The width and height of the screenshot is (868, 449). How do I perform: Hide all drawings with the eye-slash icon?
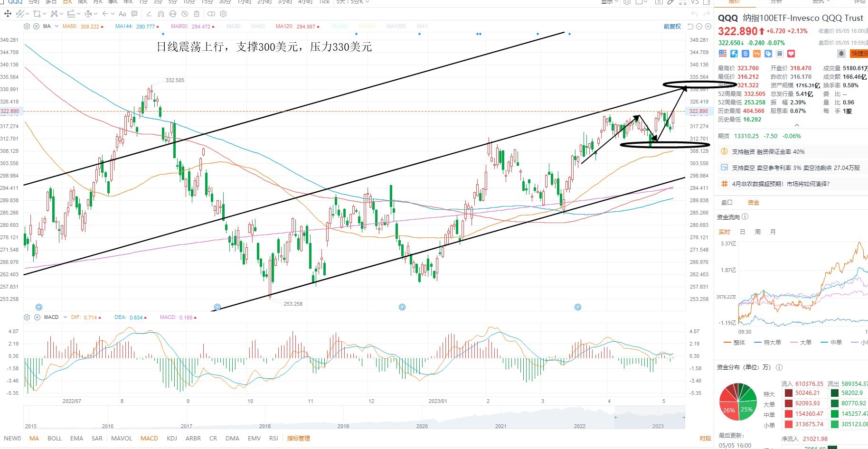click(185, 14)
